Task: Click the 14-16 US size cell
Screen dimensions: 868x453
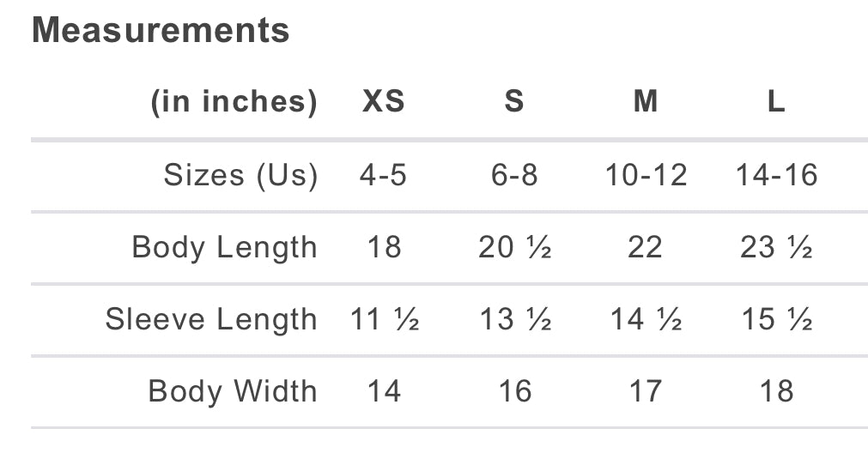Action: [776, 176]
